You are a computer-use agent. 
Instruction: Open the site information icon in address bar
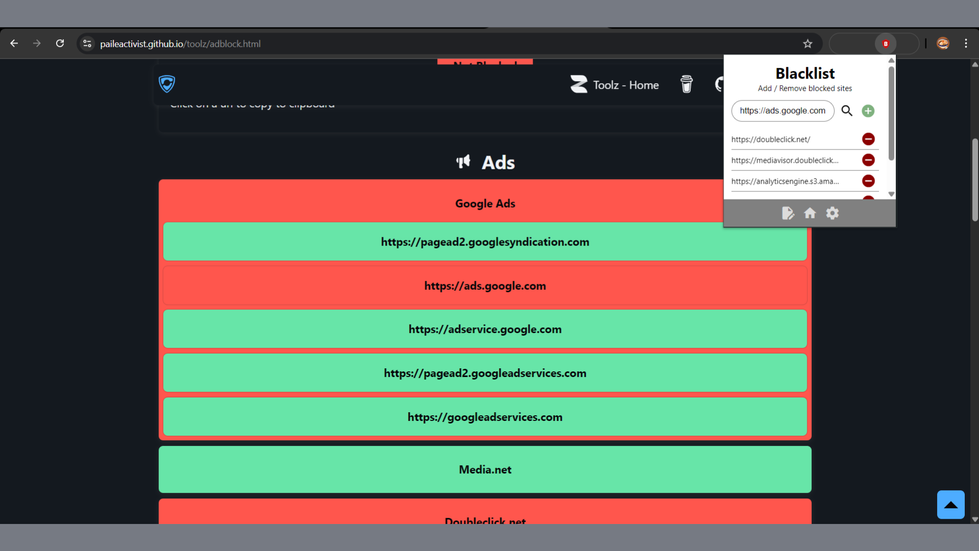87,44
